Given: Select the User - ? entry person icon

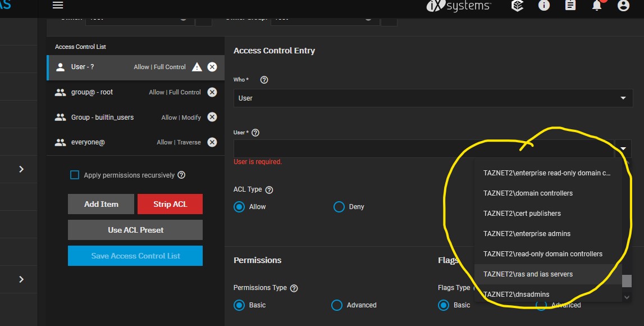Looking at the screenshot, I should click(61, 67).
